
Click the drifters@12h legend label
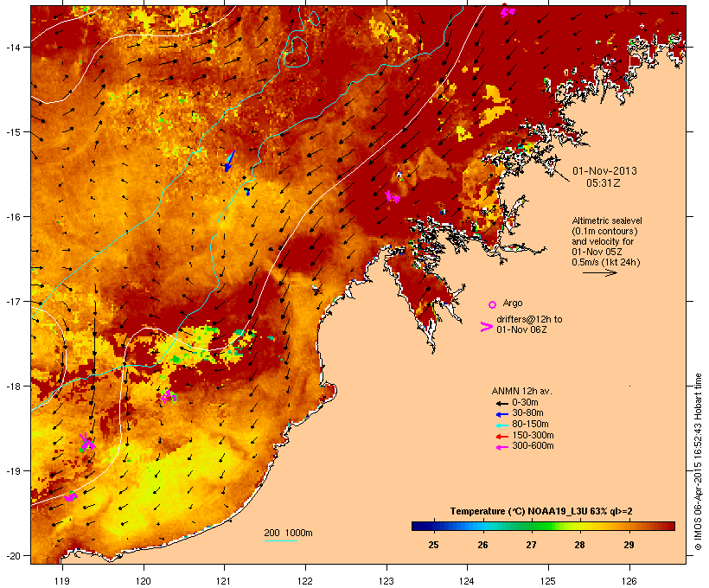(529, 324)
